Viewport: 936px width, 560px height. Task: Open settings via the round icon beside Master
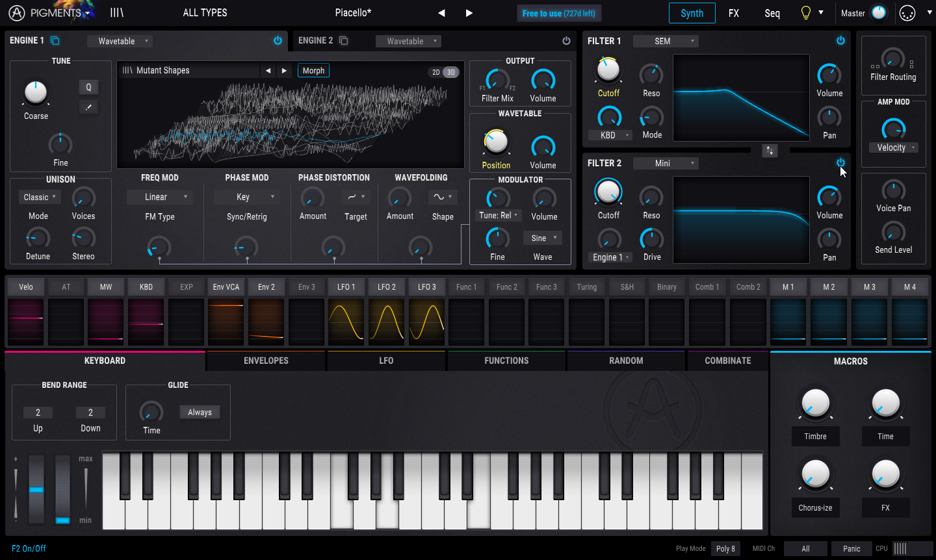click(907, 12)
